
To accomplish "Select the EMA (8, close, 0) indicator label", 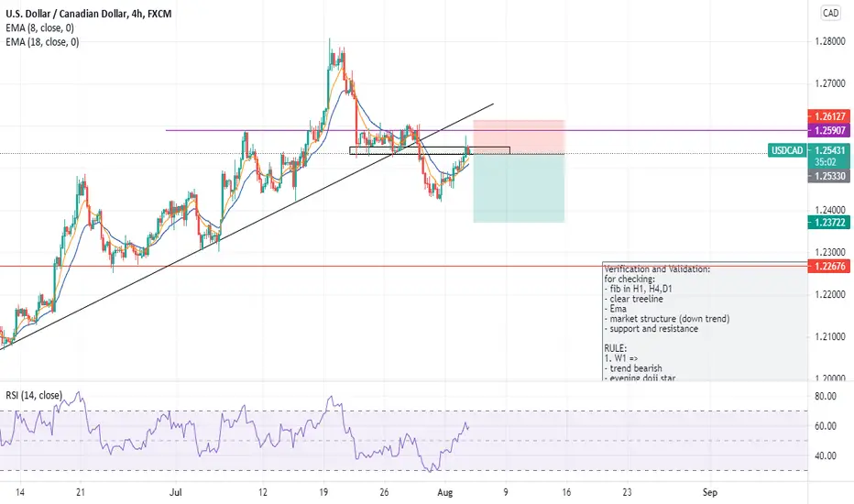I will [x=39, y=27].
